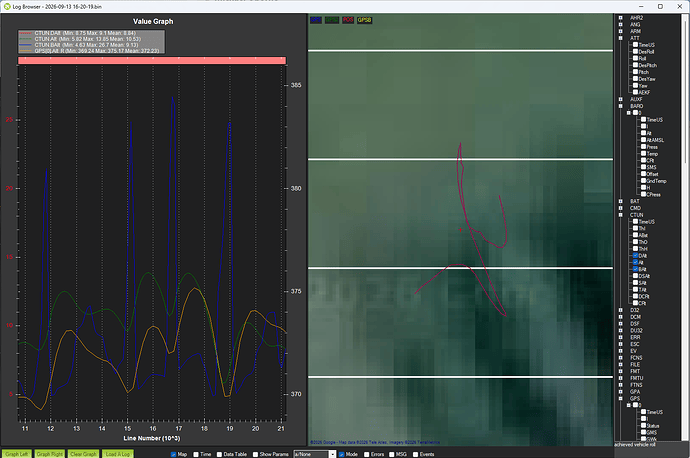
Task: Check Status under GPS
Action: point(643,425)
